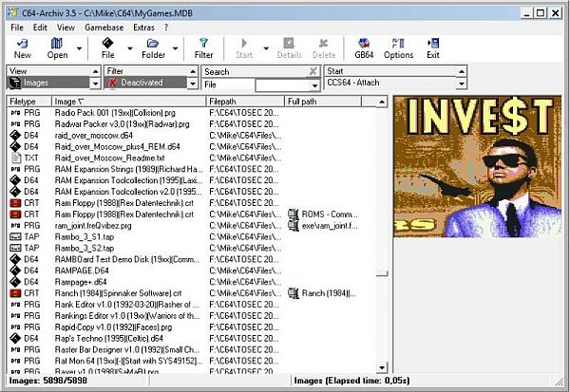
Task: Open the Filter Deactivated dropdown
Action: tap(193, 84)
